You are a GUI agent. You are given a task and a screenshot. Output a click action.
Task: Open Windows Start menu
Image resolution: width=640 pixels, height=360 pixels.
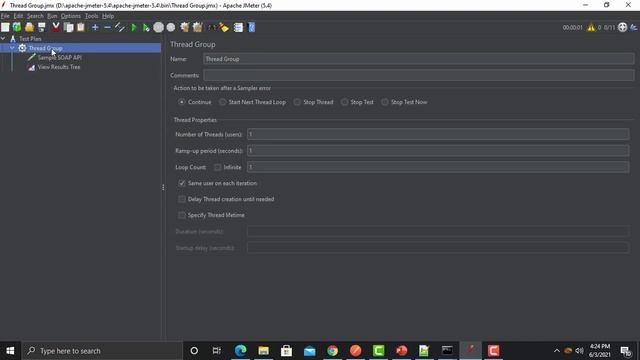click(10, 351)
